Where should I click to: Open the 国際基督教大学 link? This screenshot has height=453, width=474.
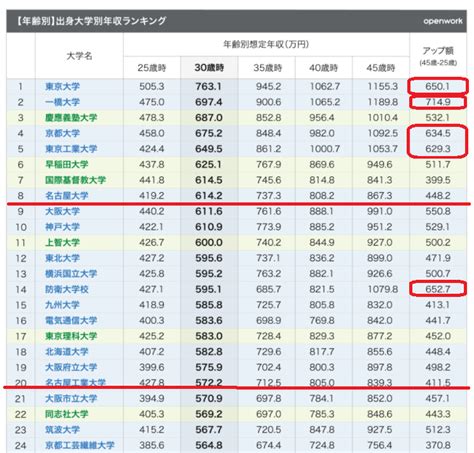click(x=75, y=180)
